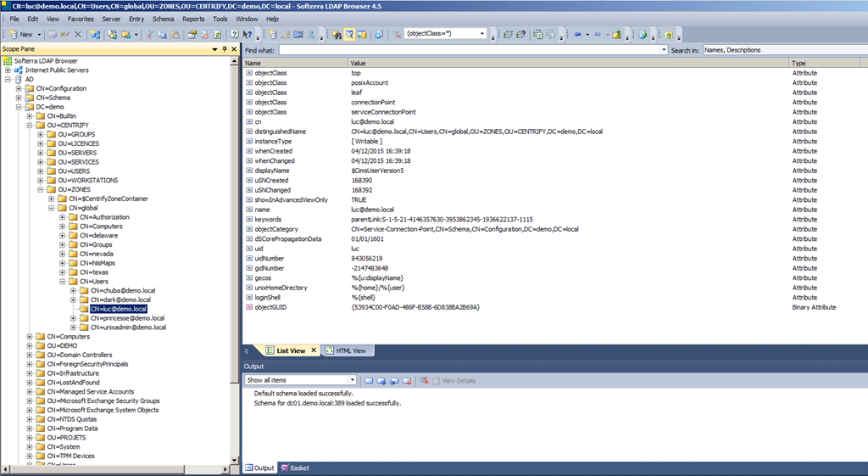Click the back navigation blue arrow
The height and width of the screenshot is (476, 868).
coord(577,34)
